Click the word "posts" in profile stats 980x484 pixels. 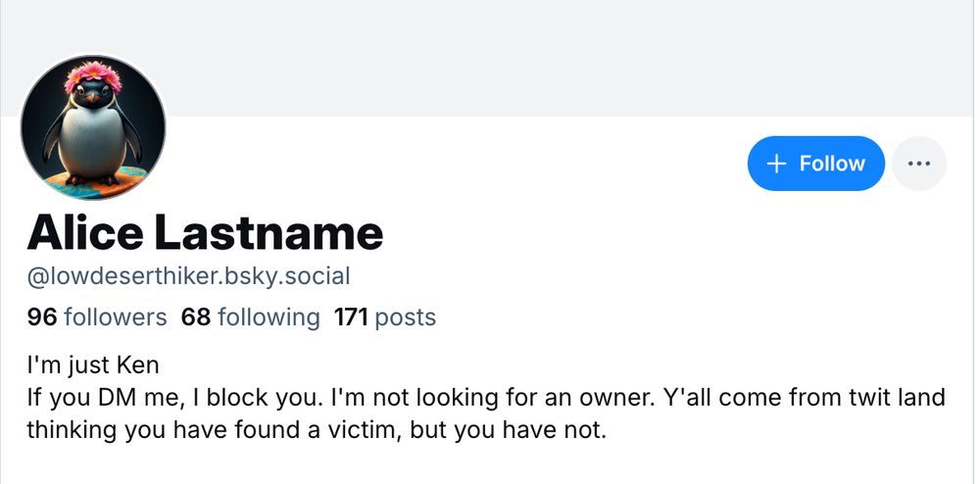pyautogui.click(x=405, y=317)
